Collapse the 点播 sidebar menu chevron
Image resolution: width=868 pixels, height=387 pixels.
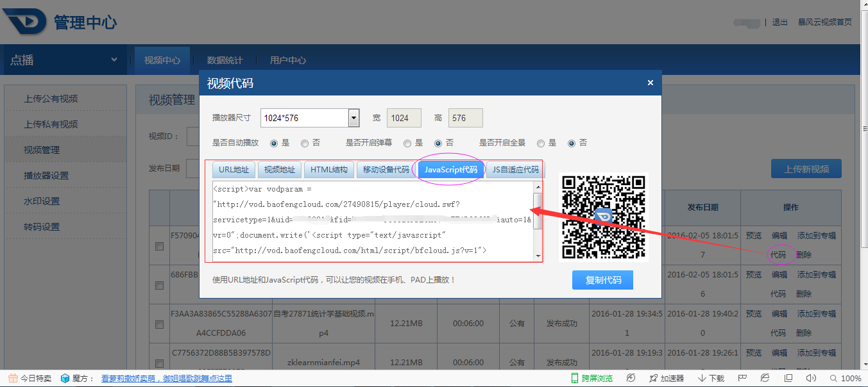tap(114, 59)
